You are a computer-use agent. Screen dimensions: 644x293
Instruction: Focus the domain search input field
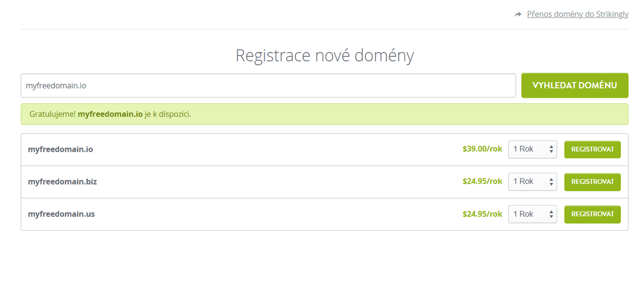(x=268, y=86)
